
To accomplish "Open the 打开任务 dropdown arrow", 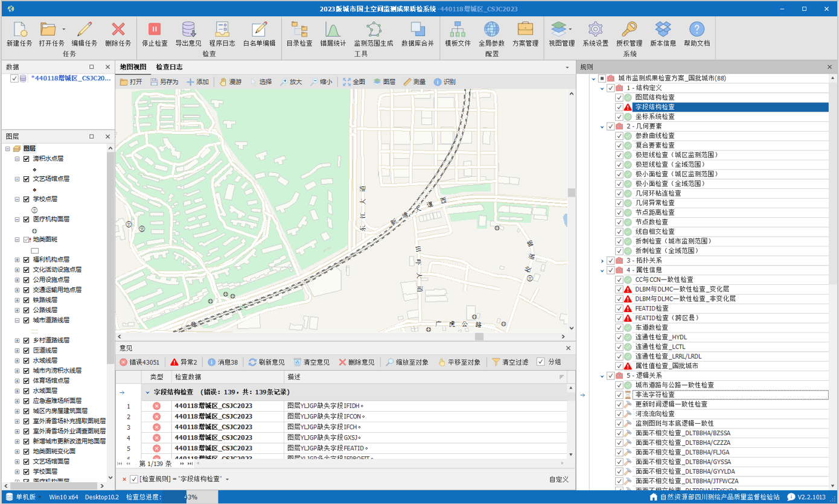I will click(x=63, y=29).
